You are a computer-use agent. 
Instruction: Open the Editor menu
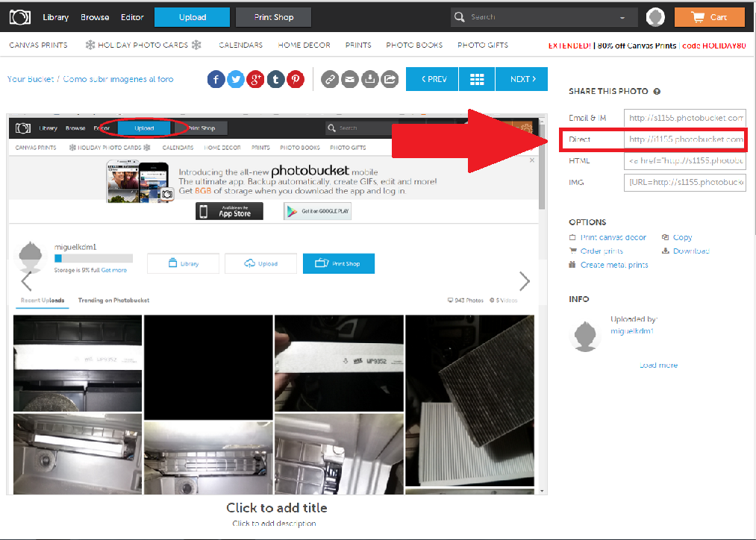coord(132,17)
